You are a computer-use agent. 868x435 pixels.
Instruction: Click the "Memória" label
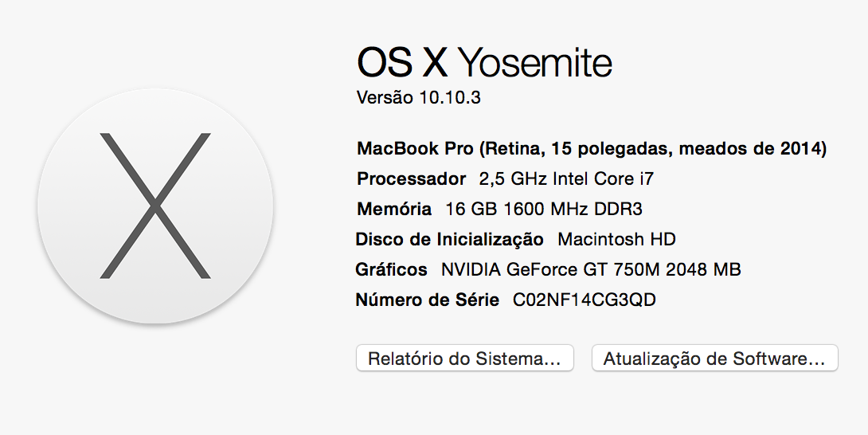click(394, 210)
